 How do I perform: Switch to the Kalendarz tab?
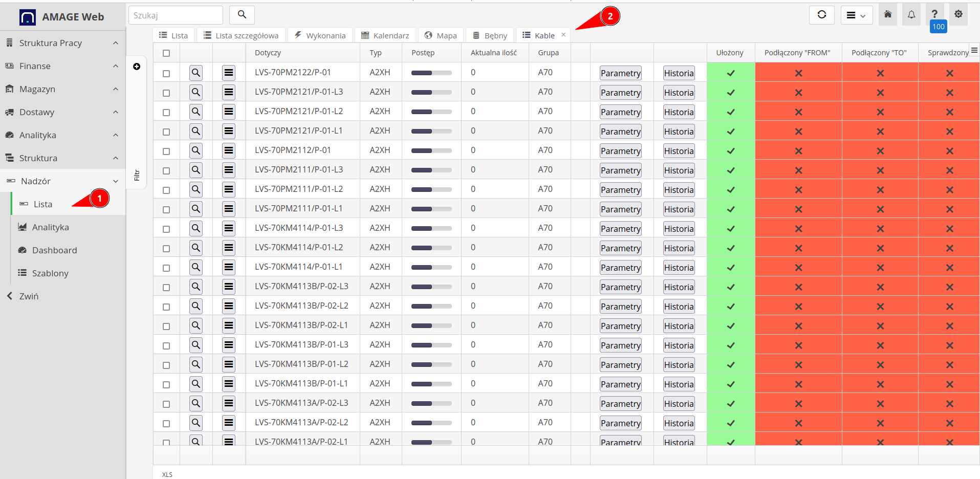[385, 35]
